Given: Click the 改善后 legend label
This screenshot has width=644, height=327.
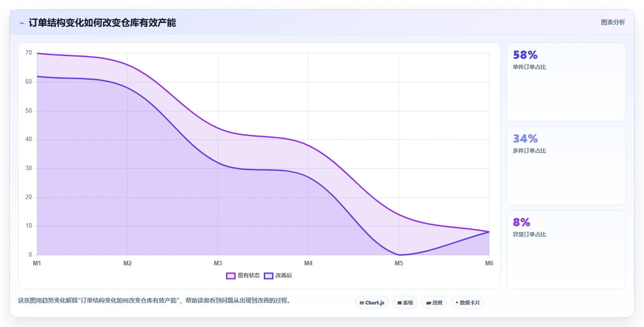Looking at the screenshot, I should (284, 275).
